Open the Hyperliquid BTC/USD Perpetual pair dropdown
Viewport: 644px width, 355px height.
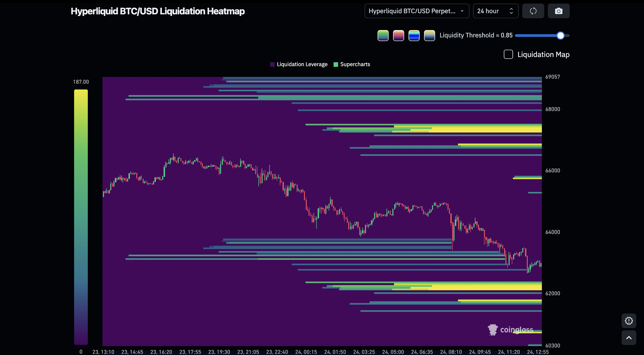[416, 11]
